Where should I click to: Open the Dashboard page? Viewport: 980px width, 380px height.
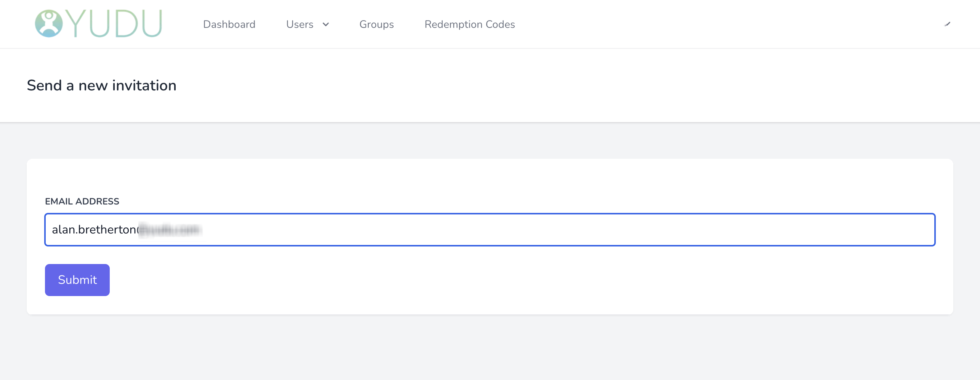[x=229, y=24]
